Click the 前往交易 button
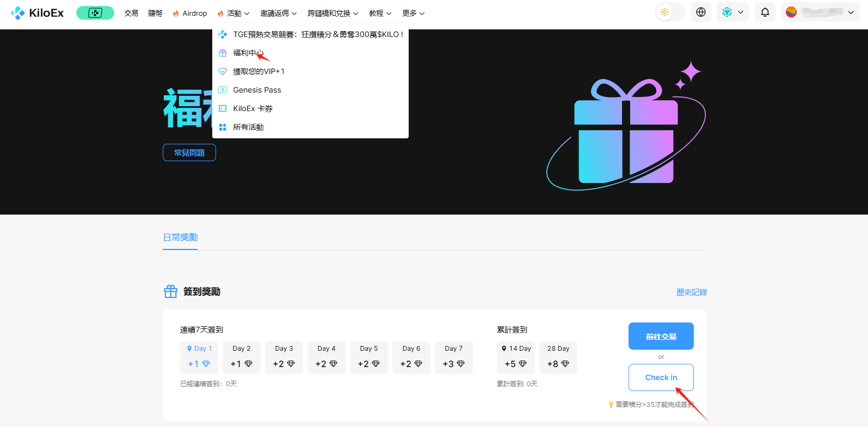Viewport: 868px width, 427px height. [661, 336]
